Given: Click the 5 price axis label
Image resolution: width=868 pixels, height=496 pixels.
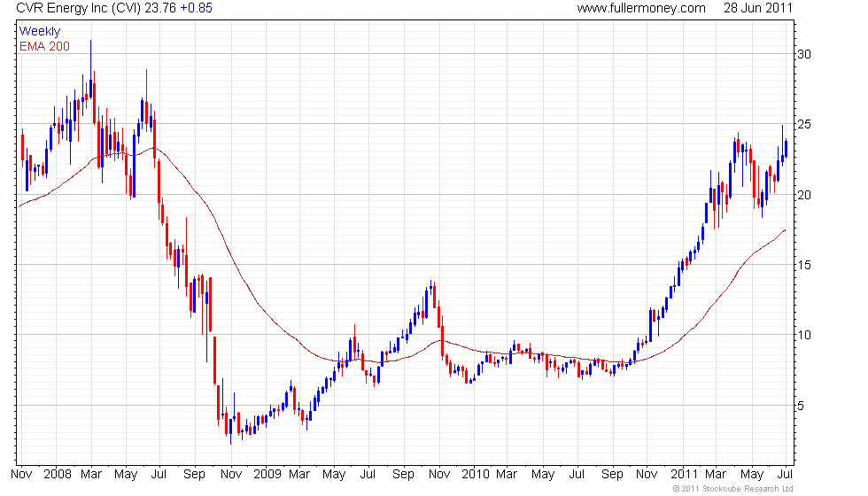Looking at the screenshot, I should pos(801,406).
